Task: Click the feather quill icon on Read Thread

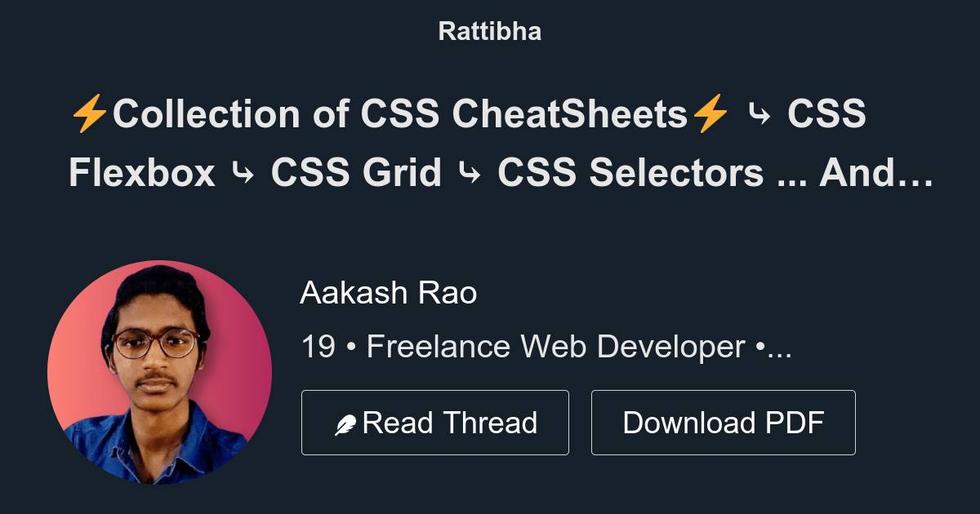Action: (344, 422)
